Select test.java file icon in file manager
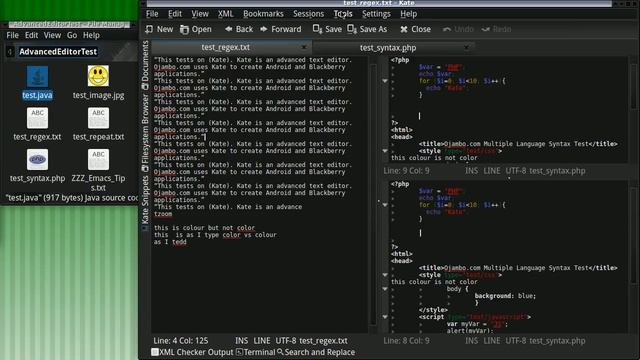Screen dimensions: 640x360 pyautogui.click(x=37, y=77)
